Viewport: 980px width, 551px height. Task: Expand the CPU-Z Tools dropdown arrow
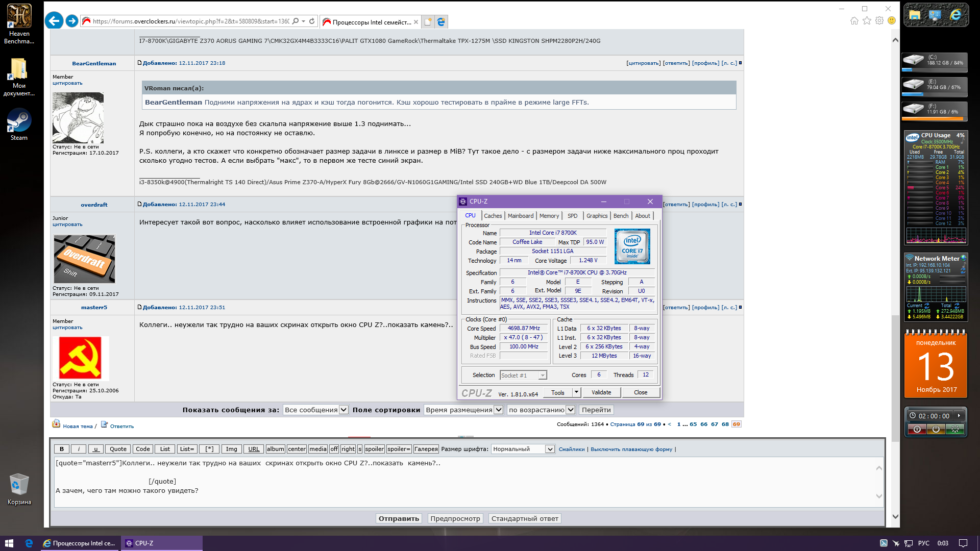point(576,392)
